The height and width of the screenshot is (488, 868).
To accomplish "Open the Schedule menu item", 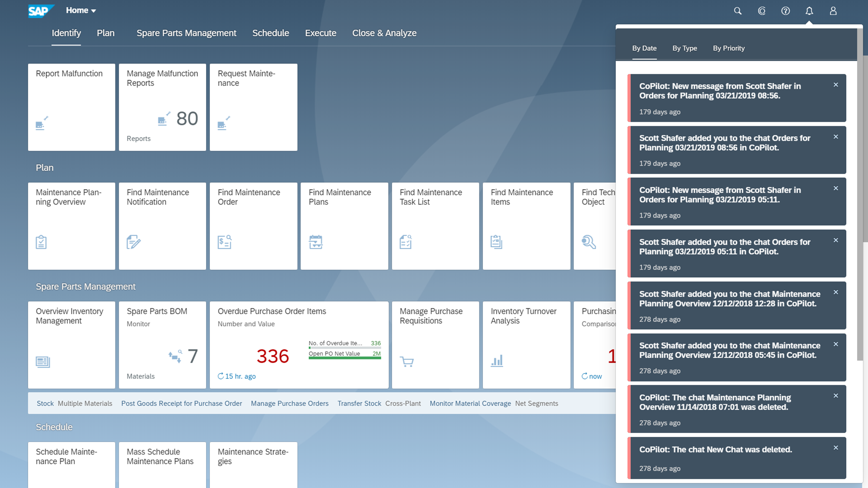I will [271, 33].
